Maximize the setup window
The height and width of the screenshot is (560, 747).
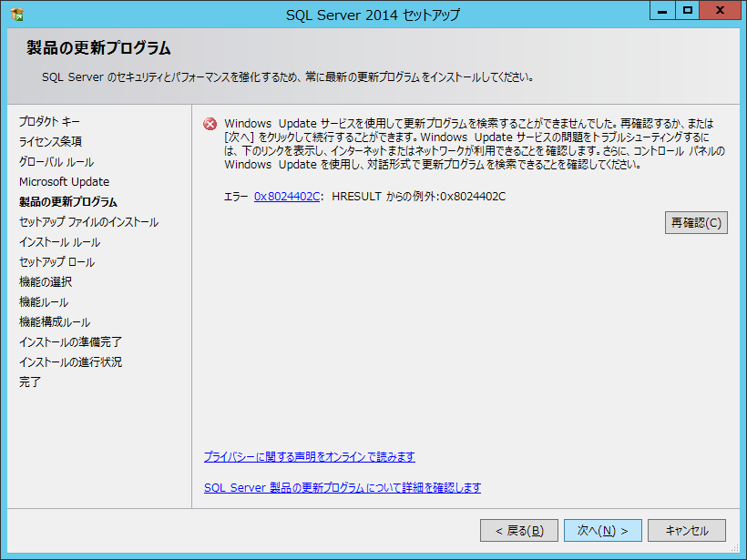point(687,10)
